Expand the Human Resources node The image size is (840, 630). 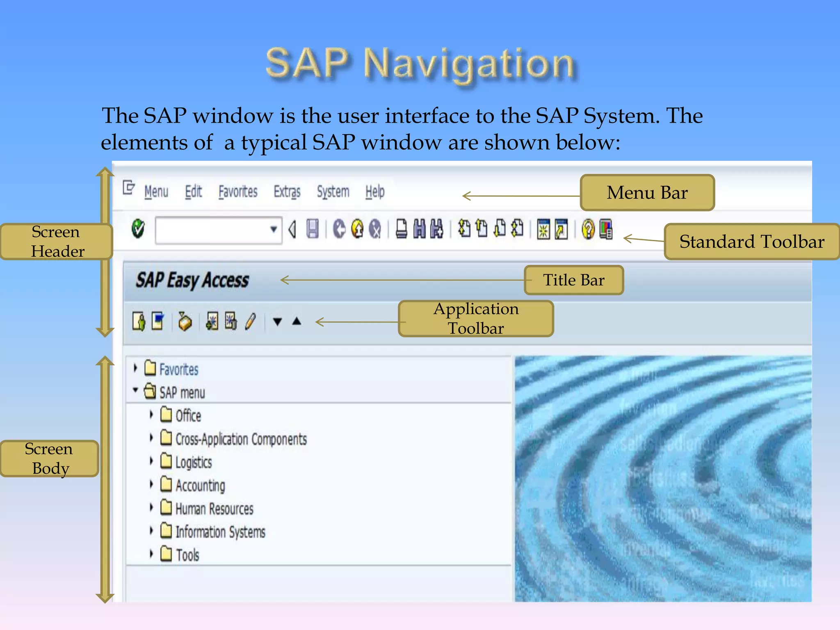pos(151,507)
